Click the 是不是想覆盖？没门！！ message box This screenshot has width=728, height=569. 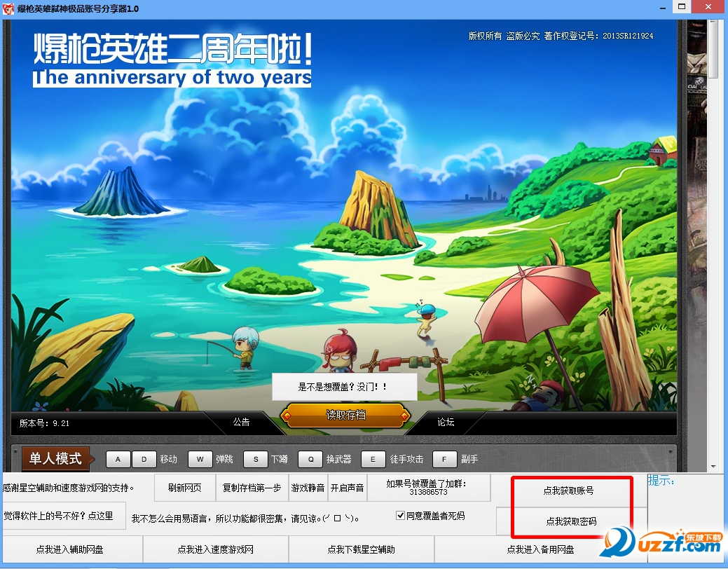[x=345, y=386]
